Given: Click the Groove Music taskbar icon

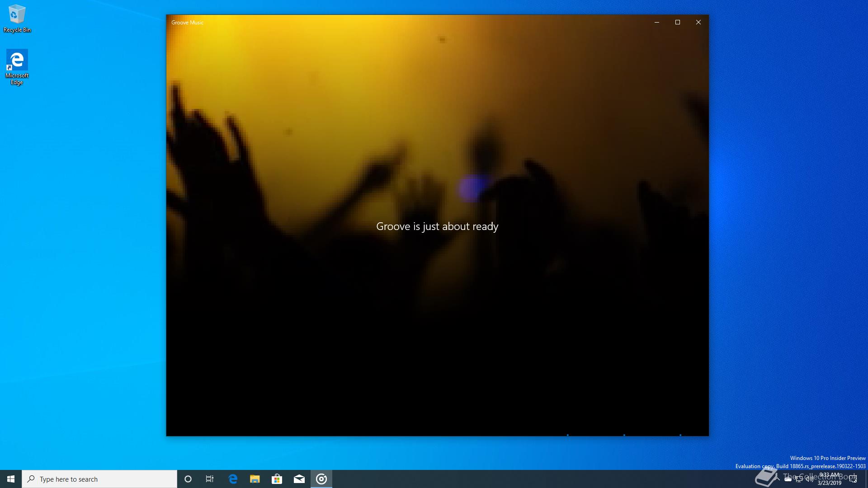Looking at the screenshot, I should [321, 479].
